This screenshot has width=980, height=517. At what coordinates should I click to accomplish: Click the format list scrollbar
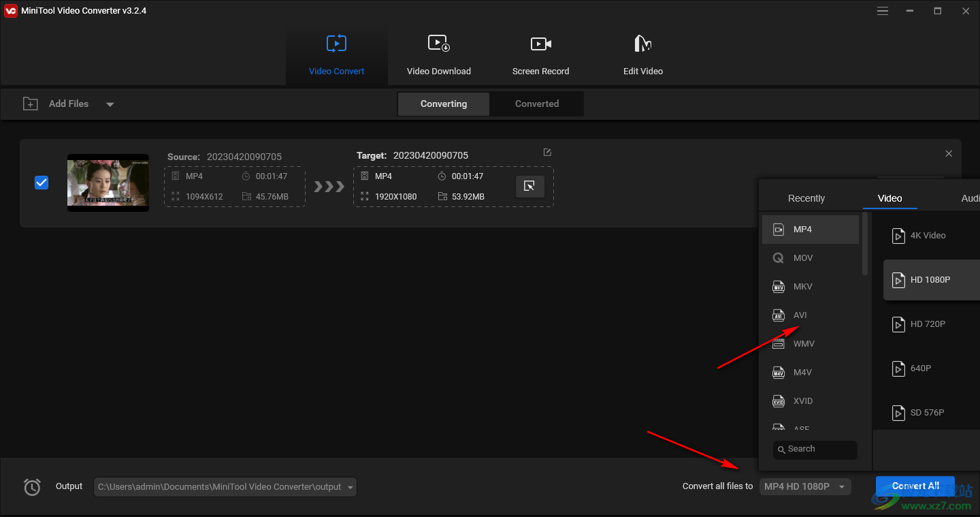865,243
